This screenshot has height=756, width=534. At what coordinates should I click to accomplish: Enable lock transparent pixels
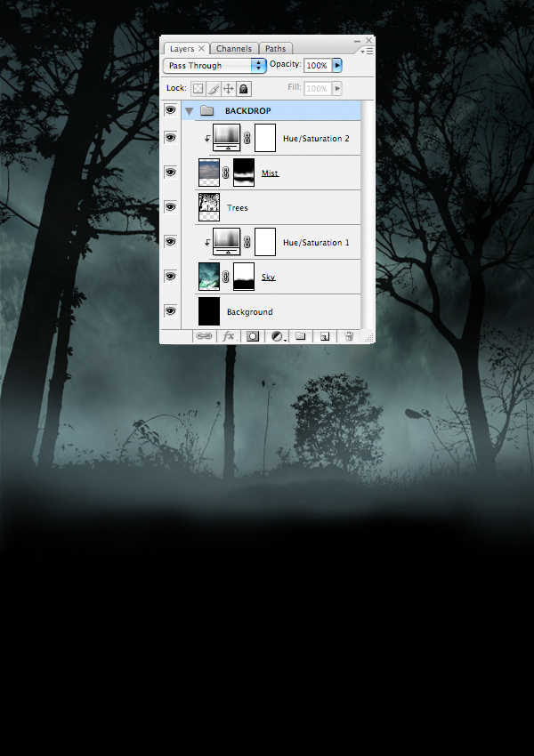pyautogui.click(x=198, y=89)
